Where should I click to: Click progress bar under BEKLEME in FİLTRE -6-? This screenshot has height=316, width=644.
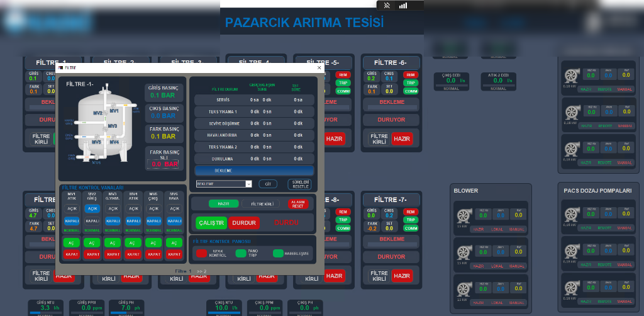[391, 108]
